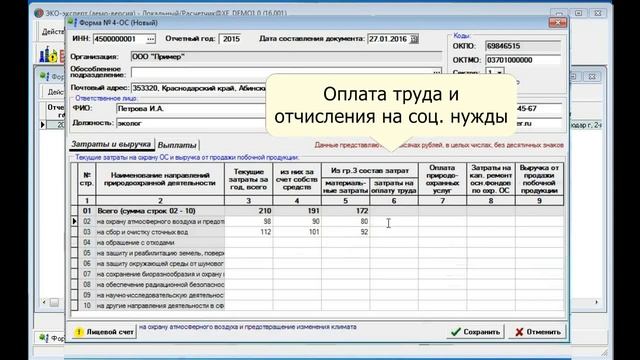Click the Обособленное подразделение field
The height and width of the screenshot is (360, 640).
(x=282, y=73)
